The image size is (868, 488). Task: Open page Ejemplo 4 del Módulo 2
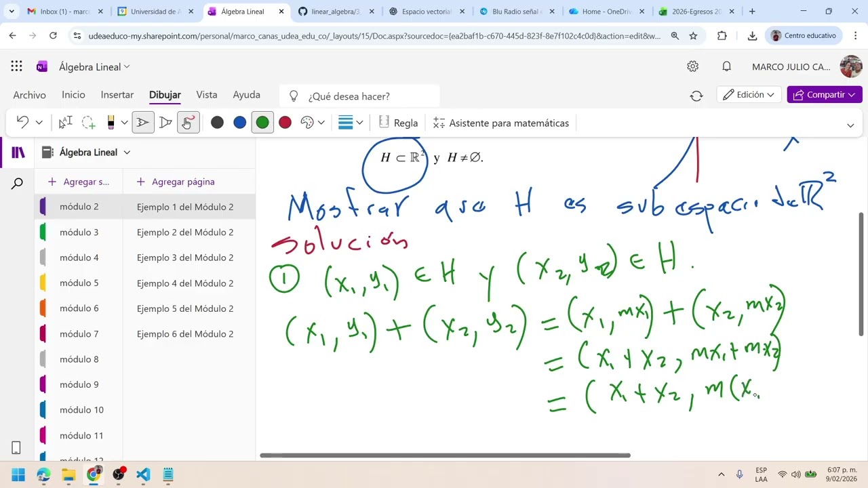coord(189,283)
